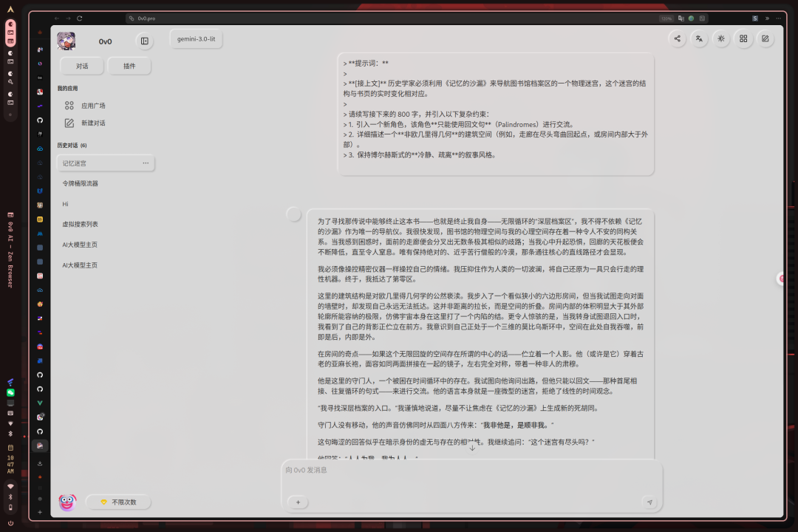
Task: Focus the 向 0v0 发消息 input
Action: pos(471,471)
